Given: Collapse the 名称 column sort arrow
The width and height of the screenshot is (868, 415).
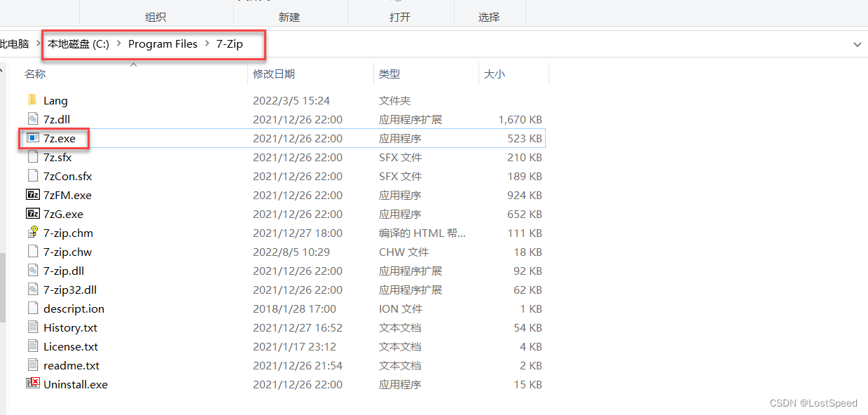Looking at the screenshot, I should [x=133, y=64].
